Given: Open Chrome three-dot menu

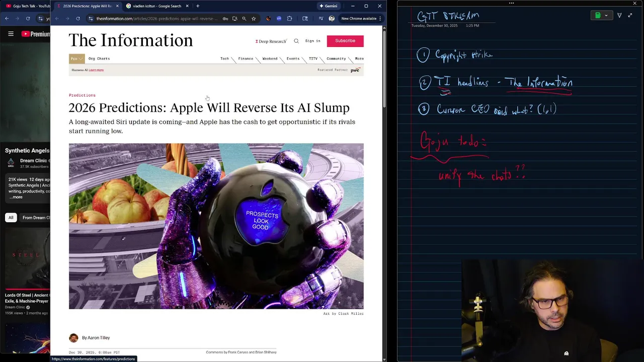Looking at the screenshot, I should click(x=380, y=19).
